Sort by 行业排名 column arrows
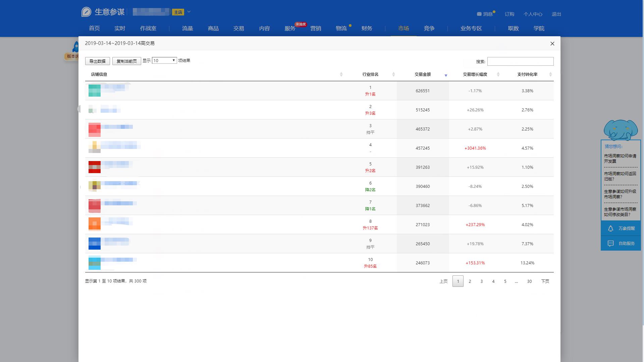Image resolution: width=644 pixels, height=362 pixels. click(x=393, y=74)
